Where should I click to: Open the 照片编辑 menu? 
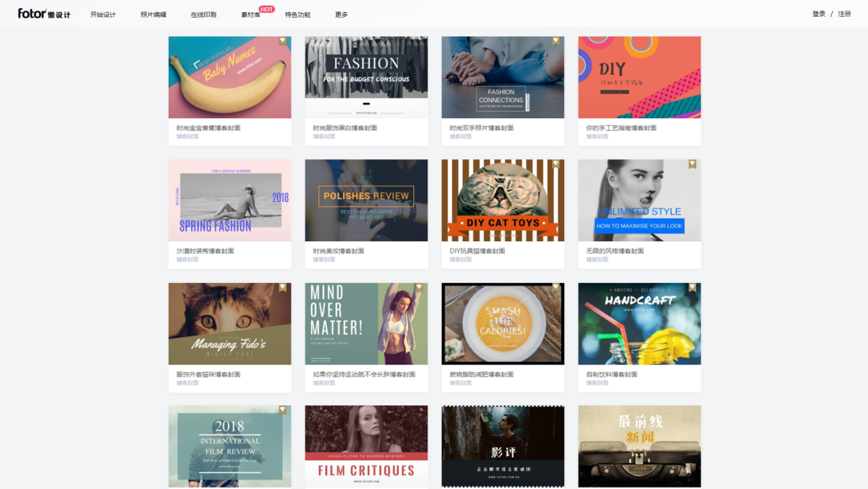tap(154, 15)
